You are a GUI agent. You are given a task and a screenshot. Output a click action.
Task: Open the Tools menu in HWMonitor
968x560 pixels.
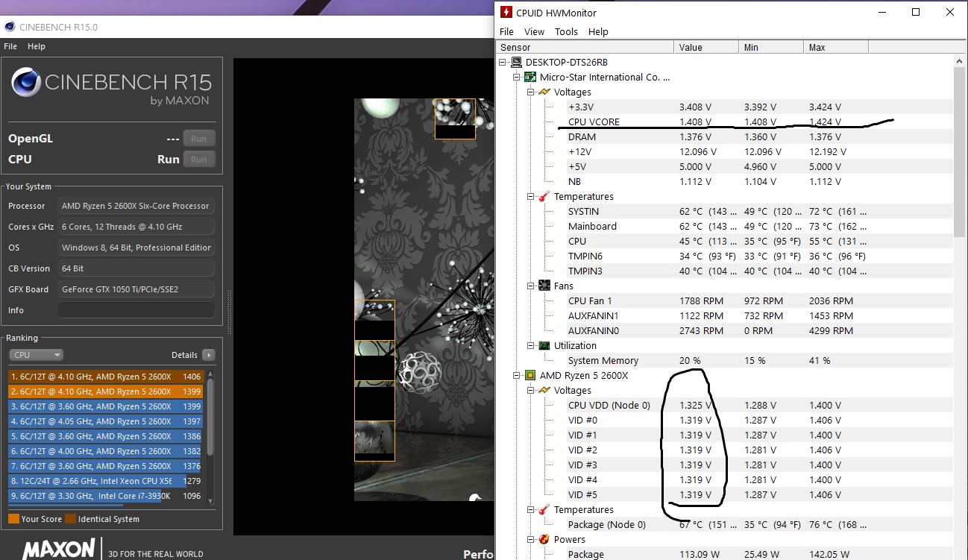566,31
